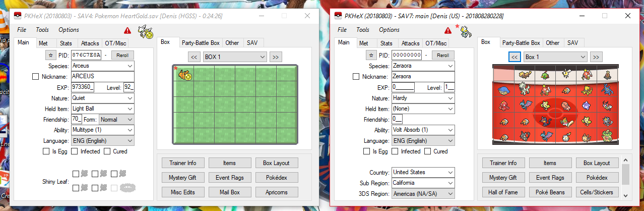
Task: Switch to the Attacks tab in the HeartGold window
Action: click(90, 43)
